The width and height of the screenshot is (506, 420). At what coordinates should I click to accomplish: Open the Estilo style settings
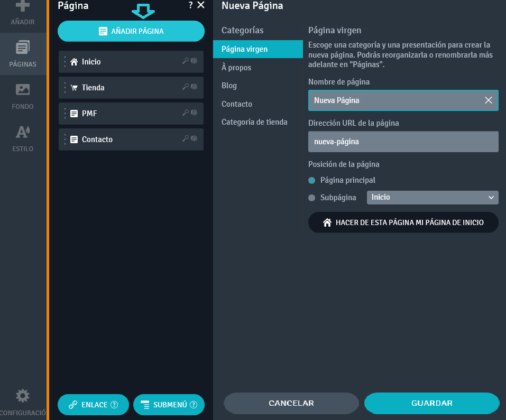click(23, 138)
